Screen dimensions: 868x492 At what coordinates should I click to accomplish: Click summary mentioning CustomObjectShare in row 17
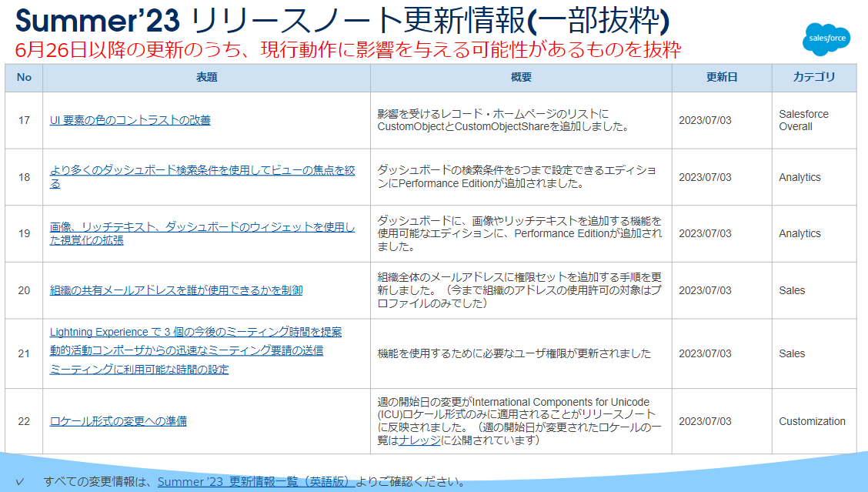pos(504,120)
